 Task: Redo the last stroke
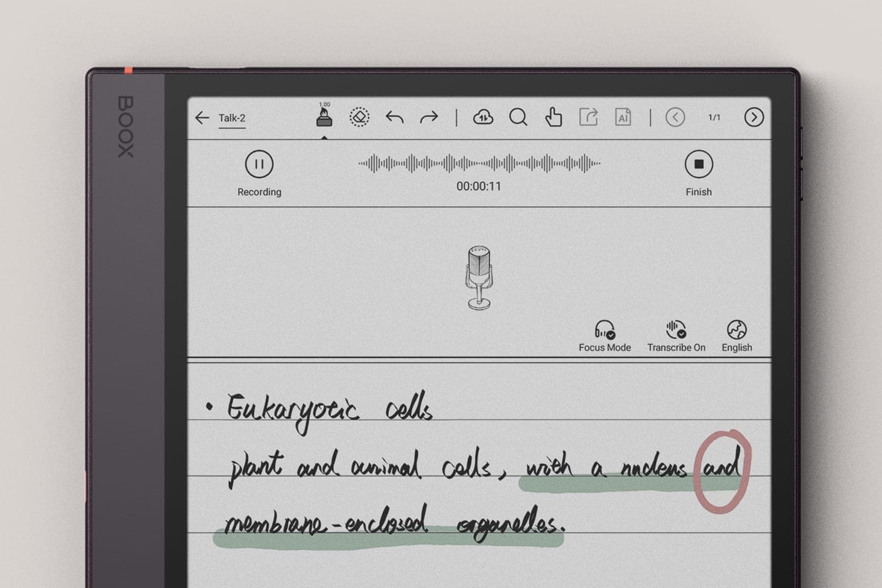click(429, 118)
